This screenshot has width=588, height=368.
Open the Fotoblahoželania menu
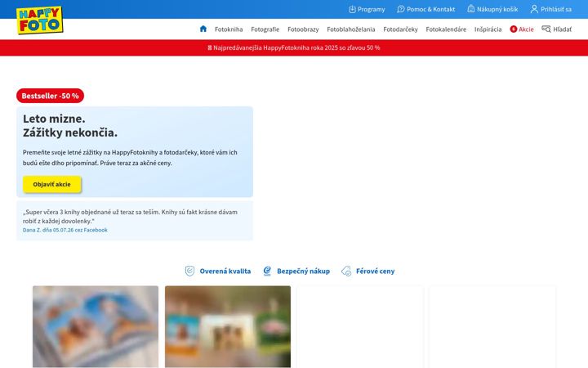click(x=351, y=29)
